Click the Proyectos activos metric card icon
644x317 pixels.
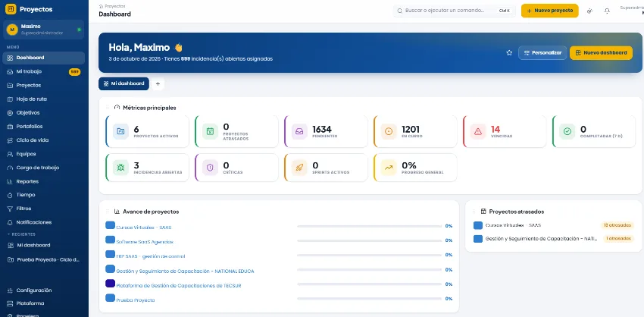pyautogui.click(x=120, y=131)
